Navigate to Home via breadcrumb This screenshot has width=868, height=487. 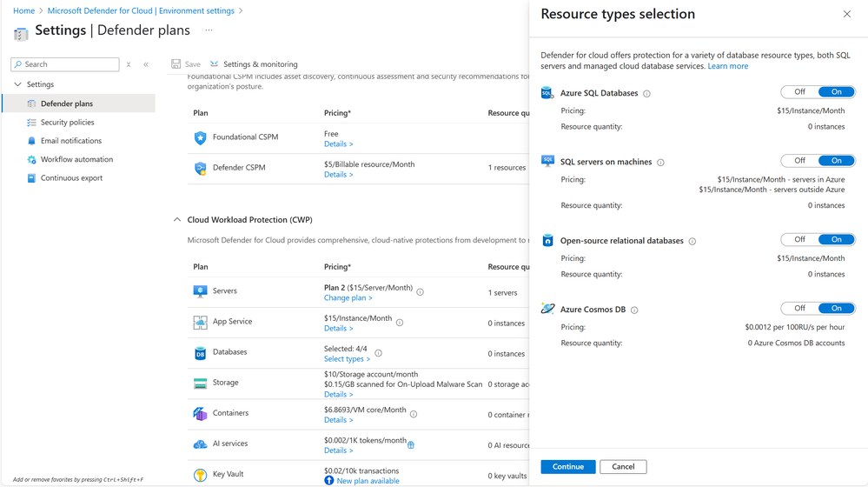click(x=23, y=11)
